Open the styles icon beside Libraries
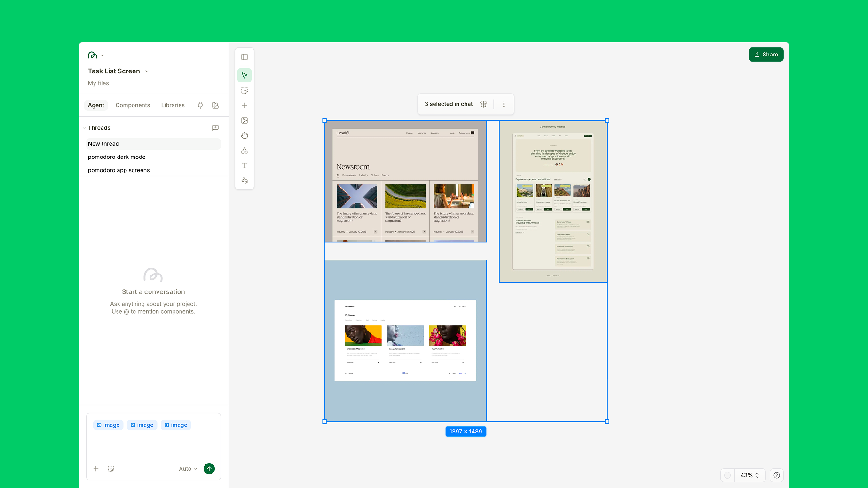Screen dimensions: 868x488 [215, 105]
